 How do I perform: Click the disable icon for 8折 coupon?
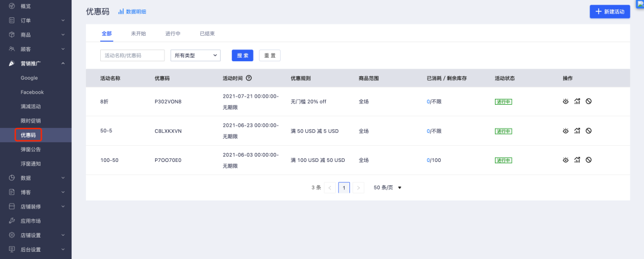point(589,101)
